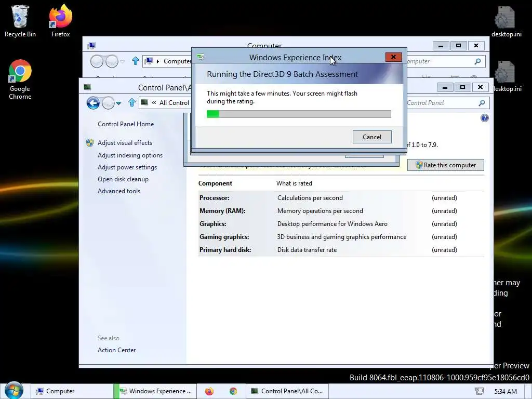Click the Graphics: row label
The image size is (532, 399).
coord(212,224)
